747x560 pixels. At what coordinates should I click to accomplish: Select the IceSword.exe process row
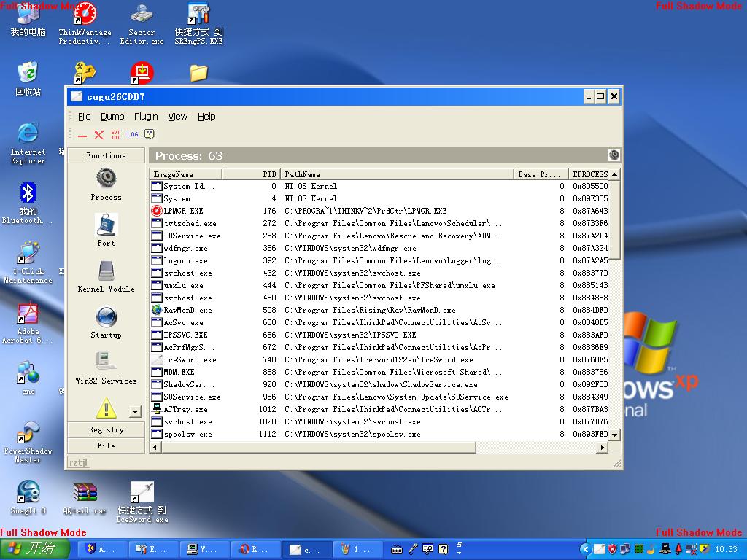190,359
